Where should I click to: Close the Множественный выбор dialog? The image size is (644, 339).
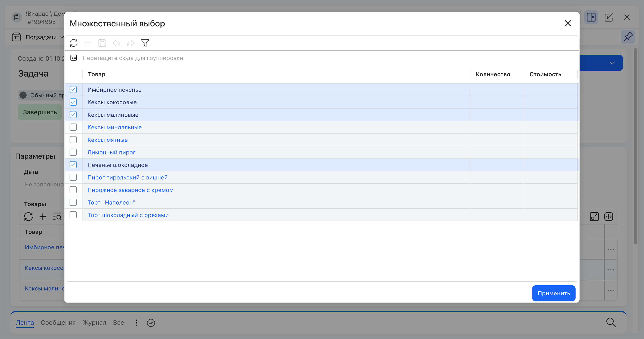[x=568, y=23]
